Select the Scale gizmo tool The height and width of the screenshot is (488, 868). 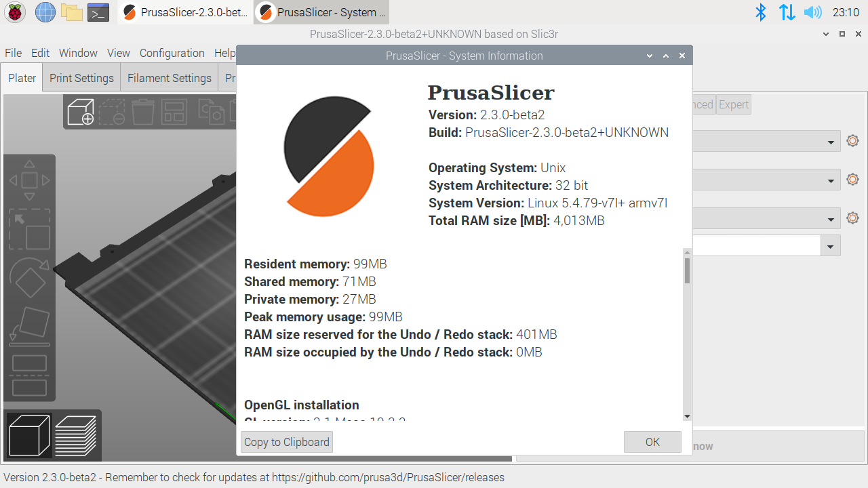[x=29, y=230]
